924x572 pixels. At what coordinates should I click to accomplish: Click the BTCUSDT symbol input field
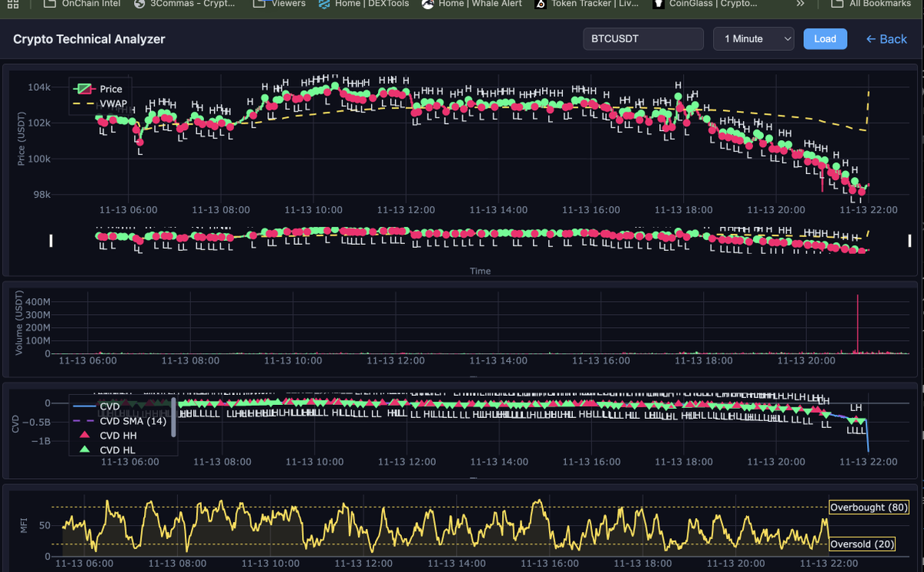click(643, 38)
